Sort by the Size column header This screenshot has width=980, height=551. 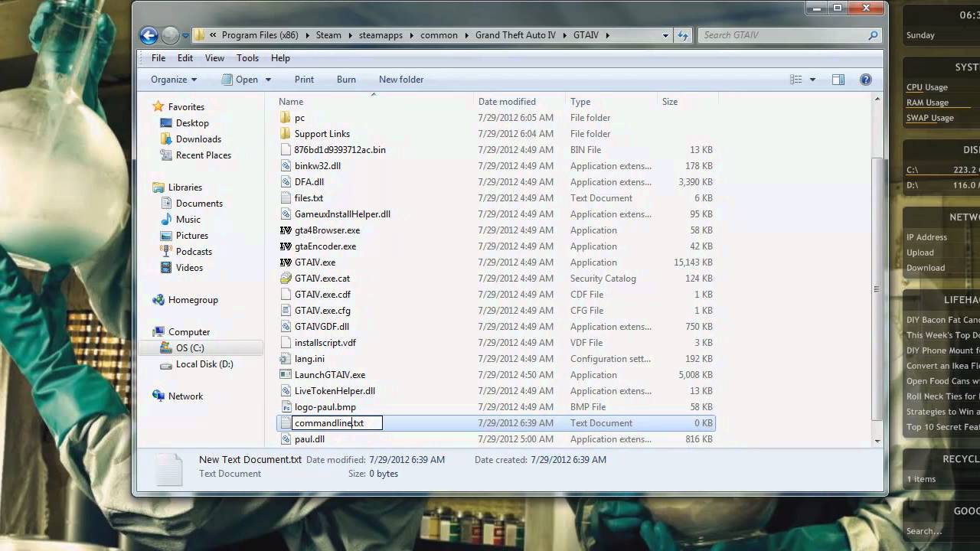(688, 102)
